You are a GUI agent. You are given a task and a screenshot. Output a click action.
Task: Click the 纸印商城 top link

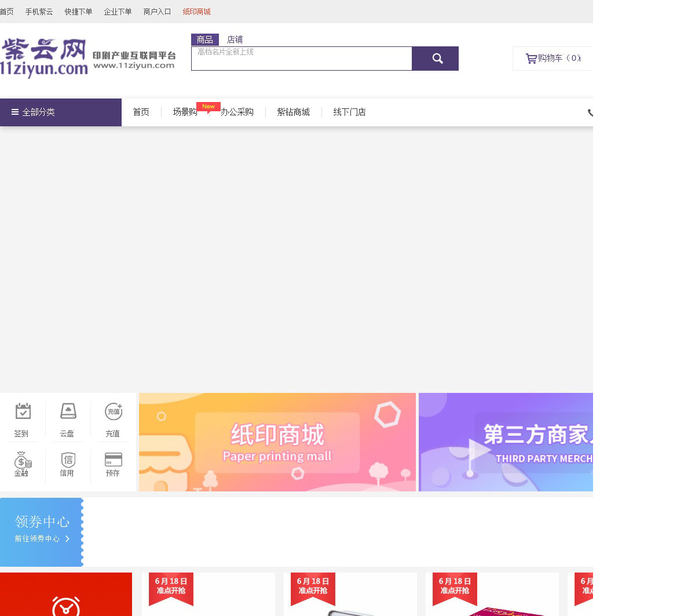(196, 12)
